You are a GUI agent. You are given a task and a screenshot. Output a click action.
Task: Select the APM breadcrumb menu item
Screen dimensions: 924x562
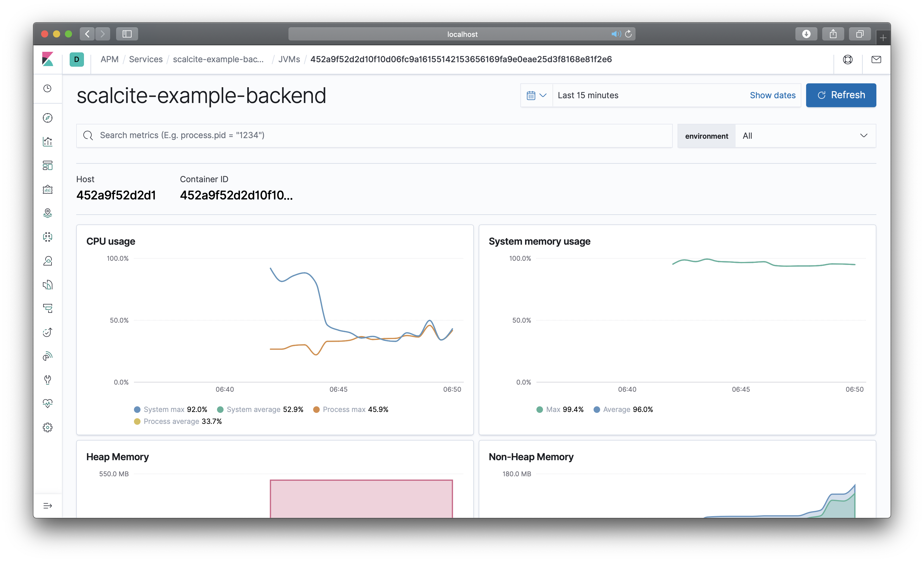click(109, 59)
